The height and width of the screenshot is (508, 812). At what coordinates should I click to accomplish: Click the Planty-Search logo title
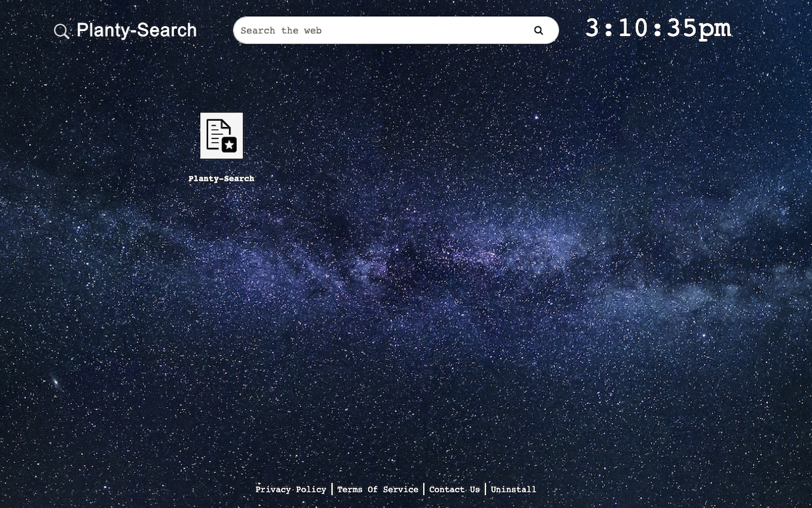pyautogui.click(x=136, y=30)
